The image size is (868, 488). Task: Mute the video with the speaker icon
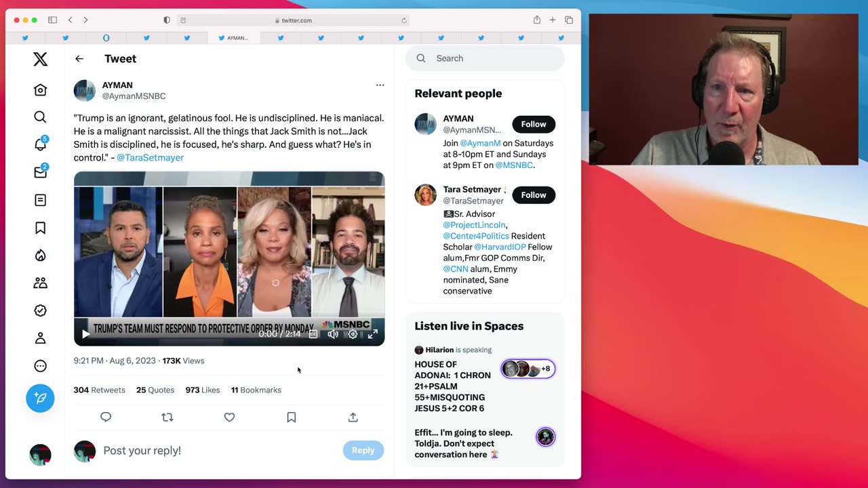click(x=333, y=334)
